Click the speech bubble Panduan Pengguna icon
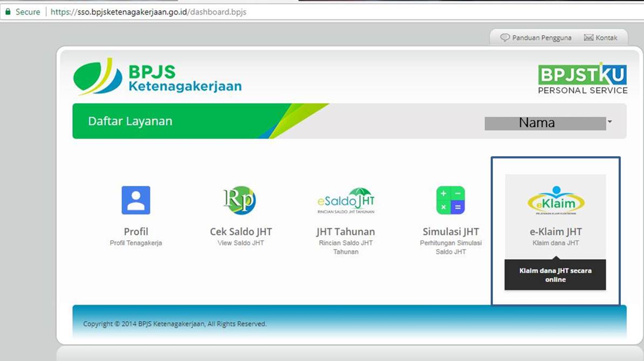 tap(505, 37)
